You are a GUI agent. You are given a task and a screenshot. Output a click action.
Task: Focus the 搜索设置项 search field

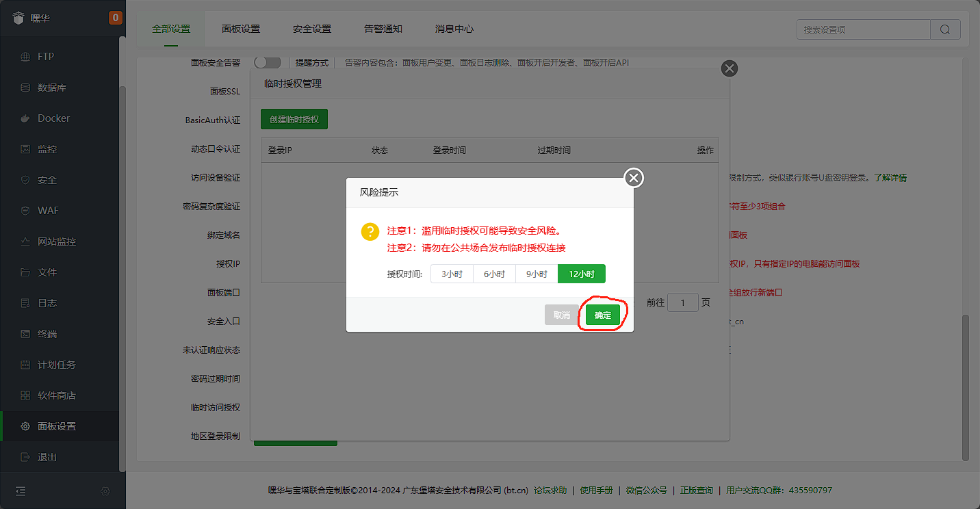[864, 29]
